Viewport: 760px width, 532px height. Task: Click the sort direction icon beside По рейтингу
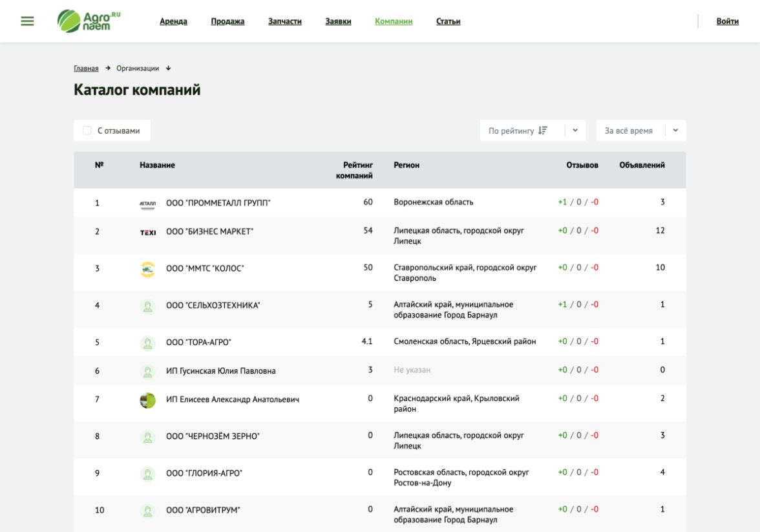point(543,131)
